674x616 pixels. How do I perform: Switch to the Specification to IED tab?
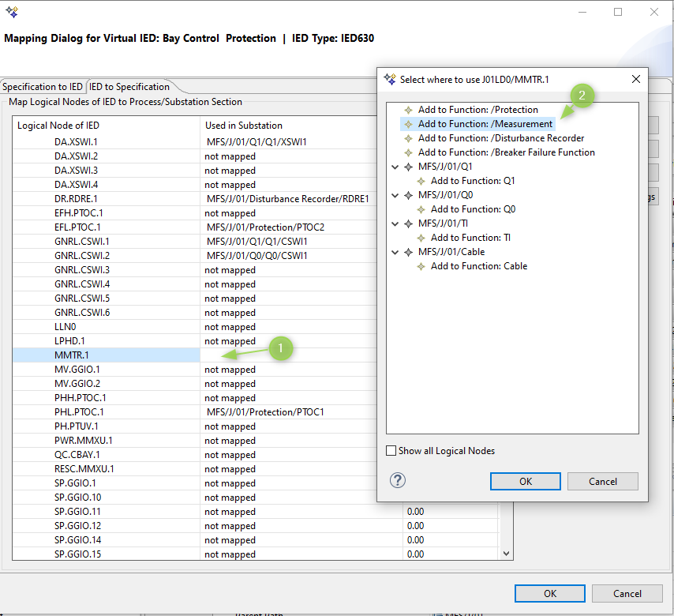(42, 87)
